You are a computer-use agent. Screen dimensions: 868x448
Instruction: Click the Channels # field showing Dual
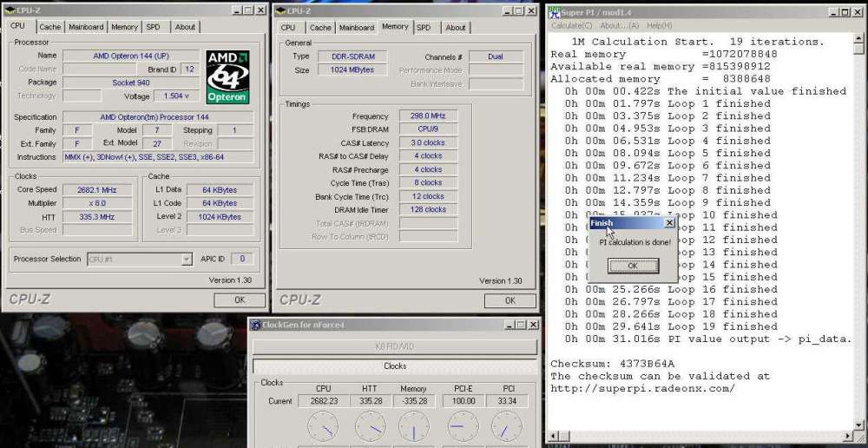pyautogui.click(x=496, y=56)
